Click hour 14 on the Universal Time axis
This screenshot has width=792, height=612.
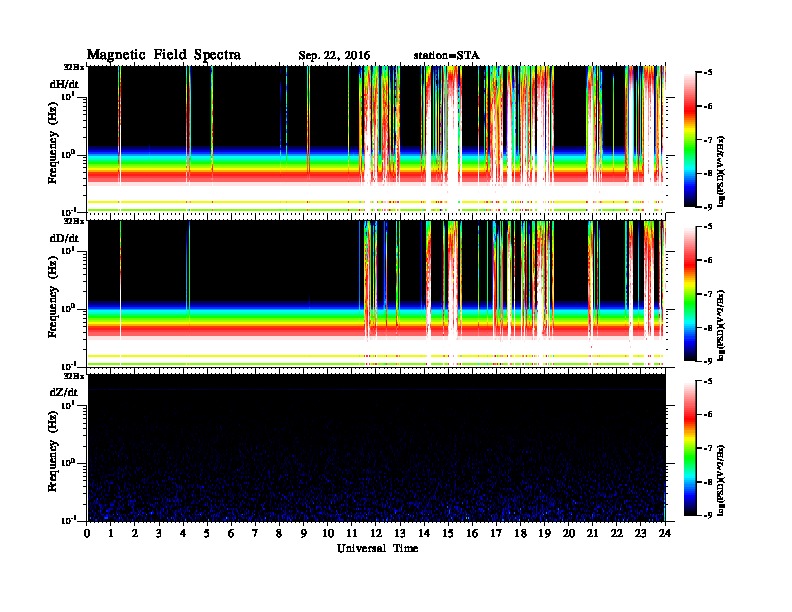click(424, 534)
